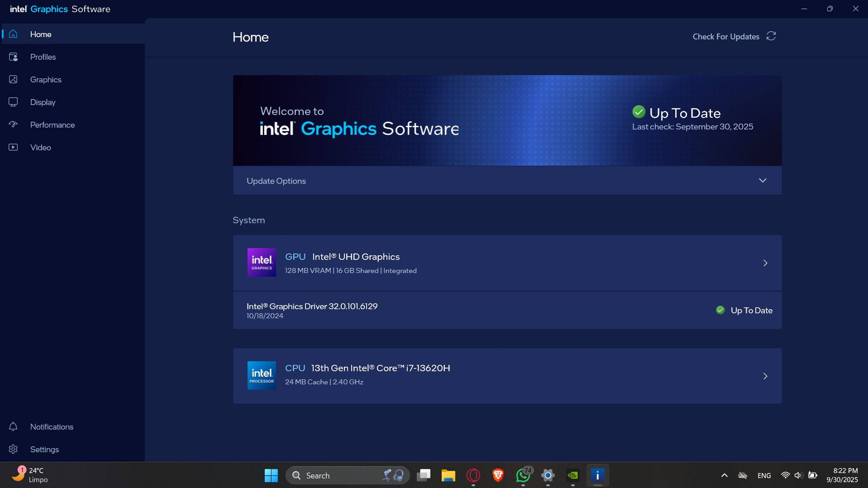
Task: Open the weather widget showing 24°C
Action: tap(30, 475)
